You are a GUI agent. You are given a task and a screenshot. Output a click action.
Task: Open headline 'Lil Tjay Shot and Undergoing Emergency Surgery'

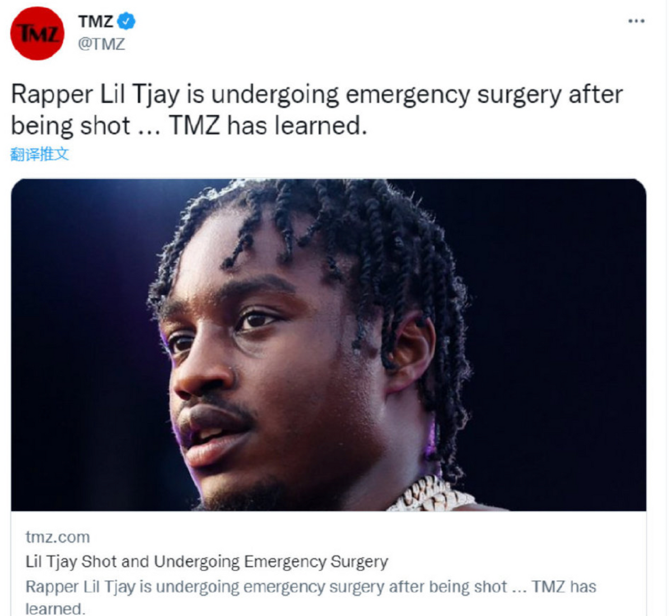[207, 562]
